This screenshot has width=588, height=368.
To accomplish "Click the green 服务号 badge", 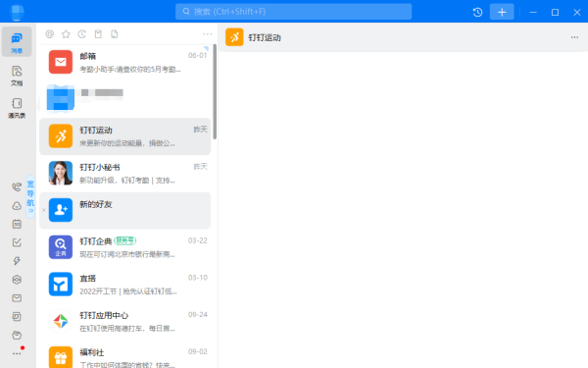I will point(124,240).
